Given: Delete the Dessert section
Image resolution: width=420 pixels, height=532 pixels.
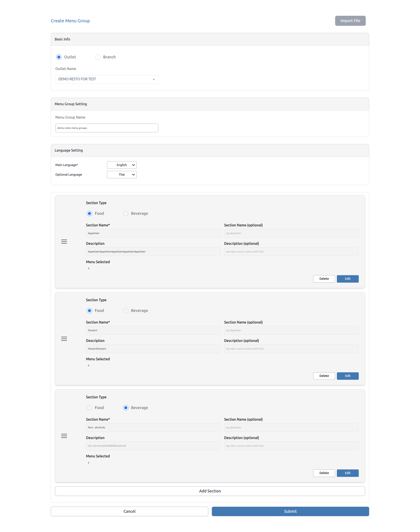Looking at the screenshot, I should click(x=324, y=376).
